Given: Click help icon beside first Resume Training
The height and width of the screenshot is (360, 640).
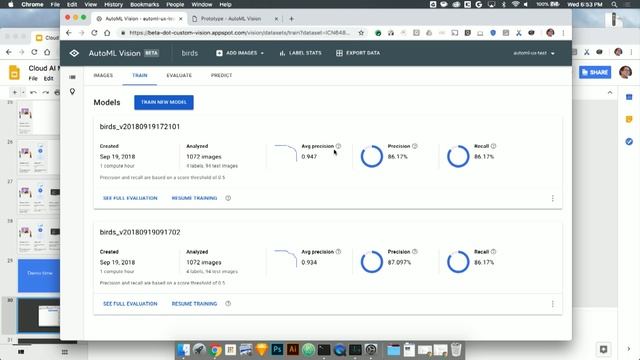Looking at the screenshot, I should 228,198.
